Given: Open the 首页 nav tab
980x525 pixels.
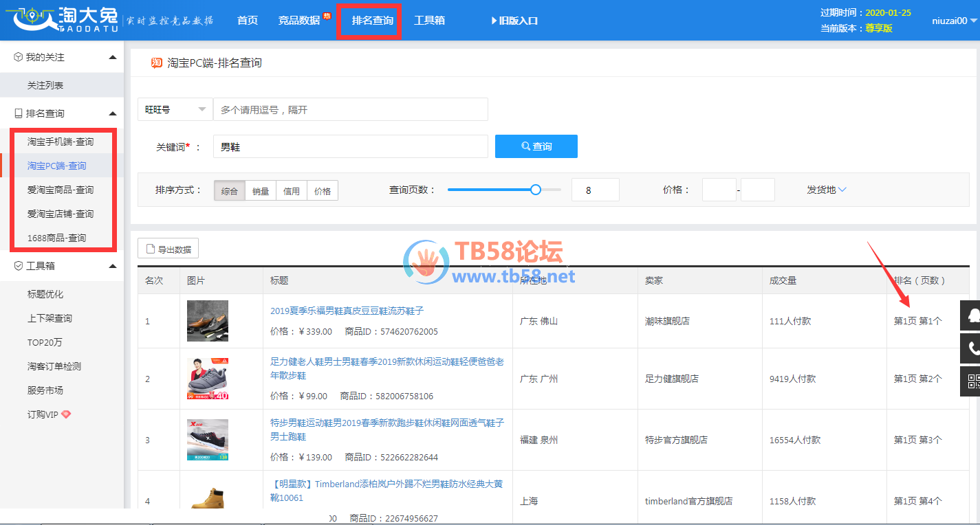Looking at the screenshot, I should point(248,21).
